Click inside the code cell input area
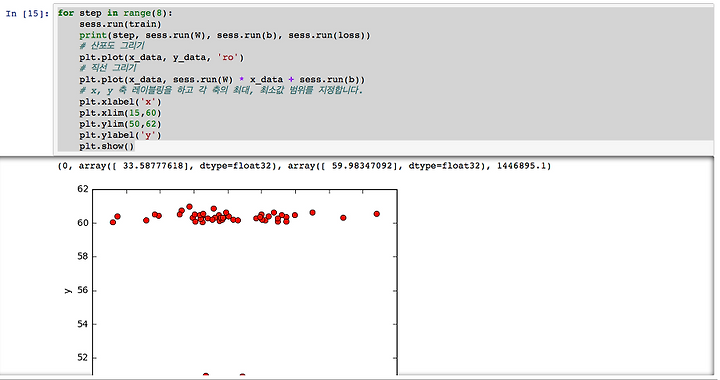720x380 pixels. (x=384, y=79)
